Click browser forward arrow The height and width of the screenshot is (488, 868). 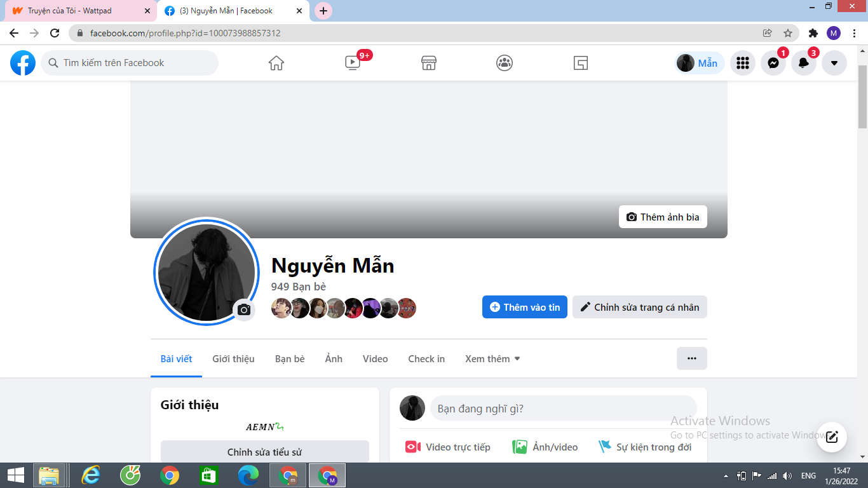pyautogui.click(x=34, y=33)
